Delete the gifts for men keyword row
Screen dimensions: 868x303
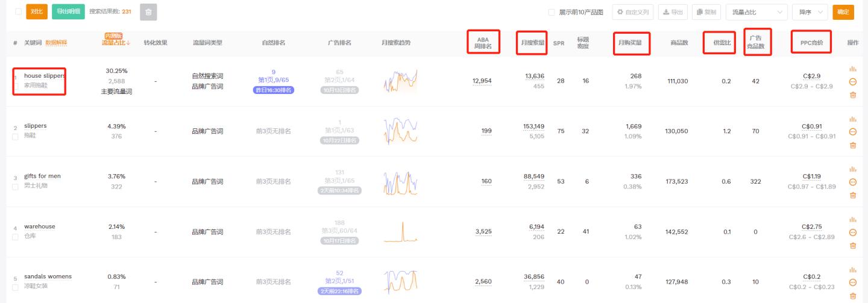(x=852, y=195)
